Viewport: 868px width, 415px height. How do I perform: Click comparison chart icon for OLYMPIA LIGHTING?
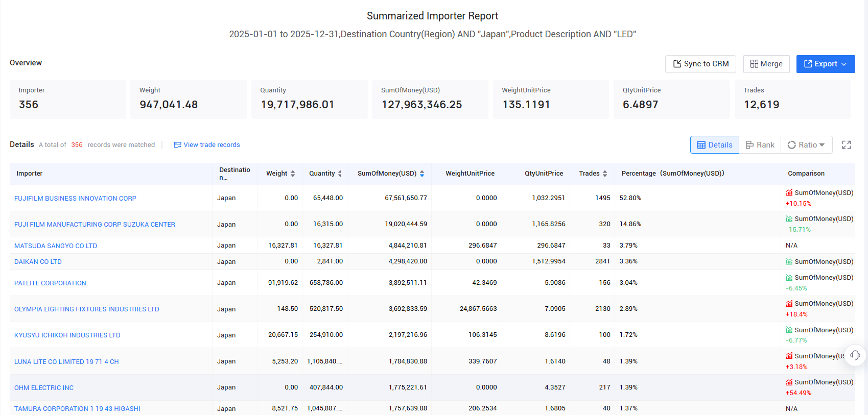pos(789,303)
